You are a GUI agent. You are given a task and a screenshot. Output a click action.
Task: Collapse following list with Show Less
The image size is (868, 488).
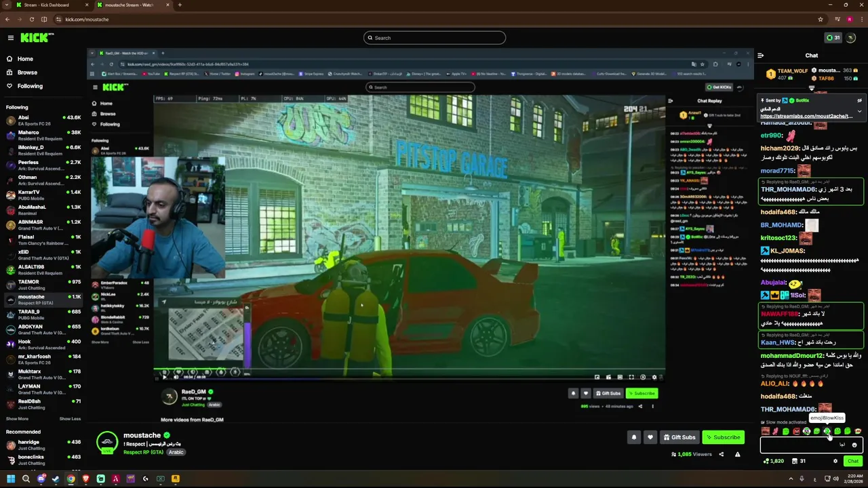pos(70,419)
